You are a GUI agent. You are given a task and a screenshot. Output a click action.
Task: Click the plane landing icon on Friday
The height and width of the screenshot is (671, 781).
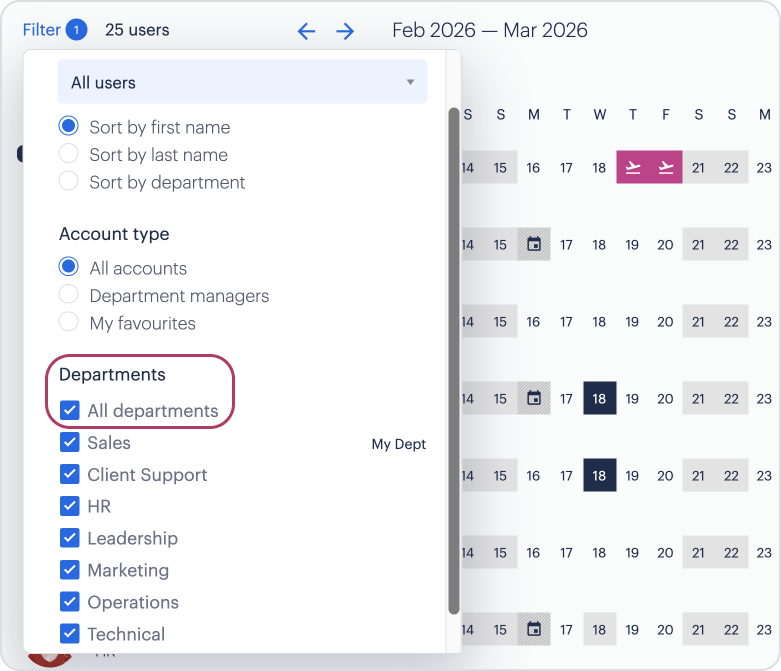[665, 167]
